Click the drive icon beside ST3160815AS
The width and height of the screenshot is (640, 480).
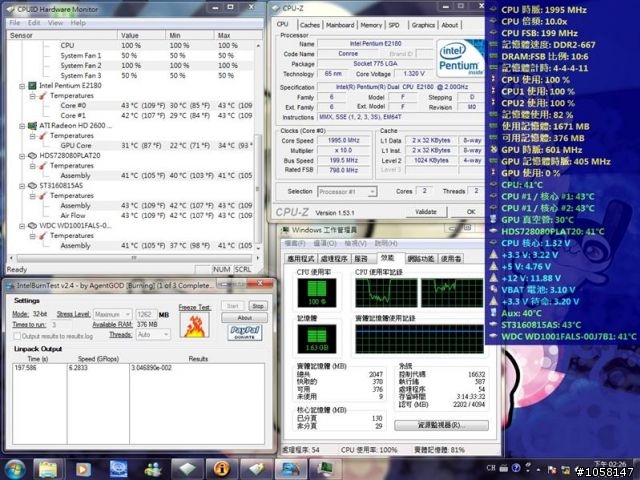pyautogui.click(x=32, y=186)
